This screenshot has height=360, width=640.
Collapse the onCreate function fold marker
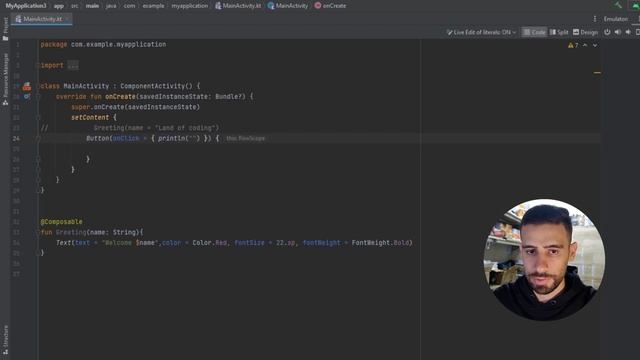tap(38, 97)
